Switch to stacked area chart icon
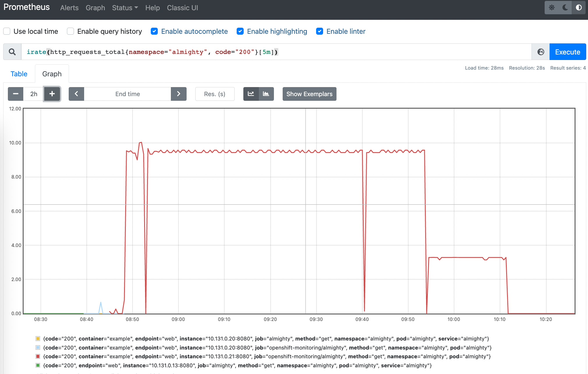Viewport: 588px width, 374px height. [266, 94]
